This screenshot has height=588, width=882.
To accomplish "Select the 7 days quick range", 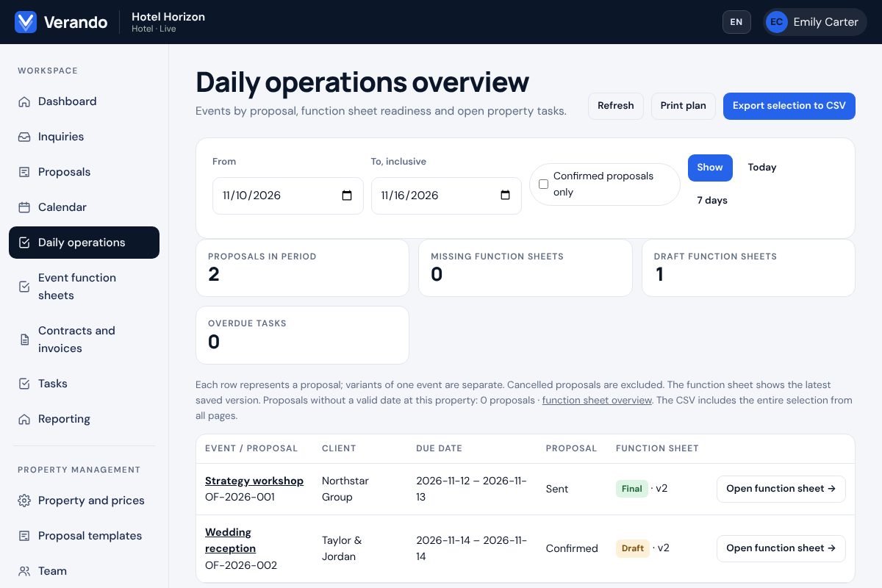I will coord(712,201).
